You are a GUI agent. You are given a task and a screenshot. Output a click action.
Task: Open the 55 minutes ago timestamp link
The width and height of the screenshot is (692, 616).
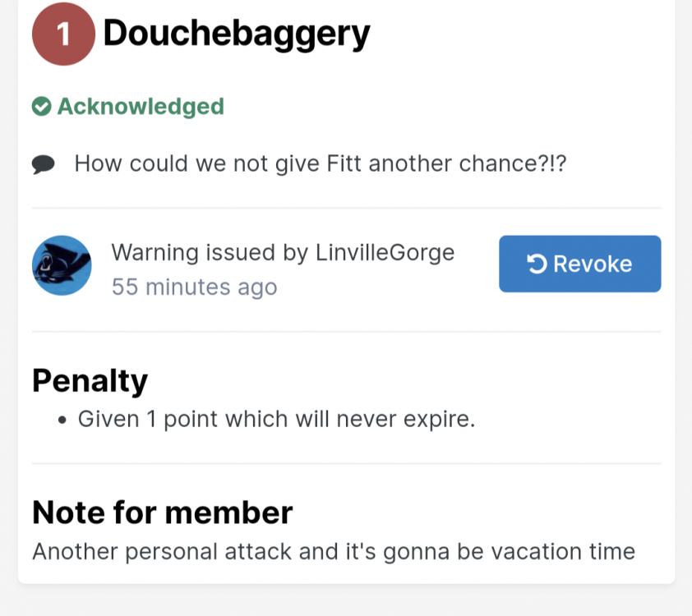pos(195,287)
